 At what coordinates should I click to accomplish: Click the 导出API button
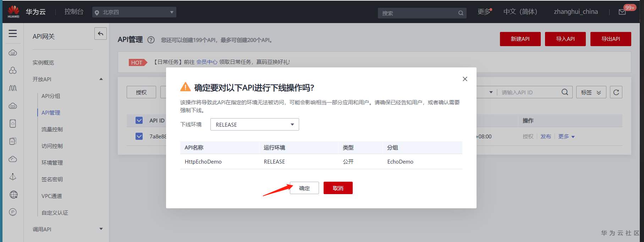(611, 39)
